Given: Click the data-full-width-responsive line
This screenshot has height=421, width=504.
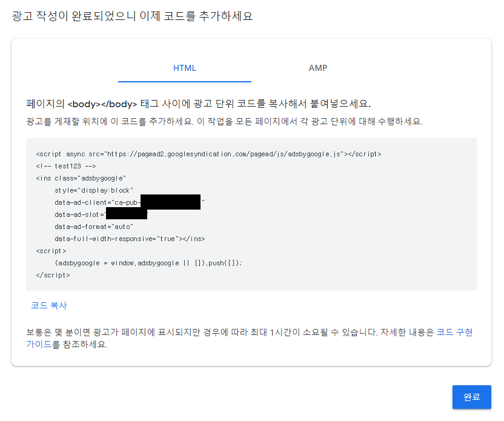Looking at the screenshot, I should (130, 239).
